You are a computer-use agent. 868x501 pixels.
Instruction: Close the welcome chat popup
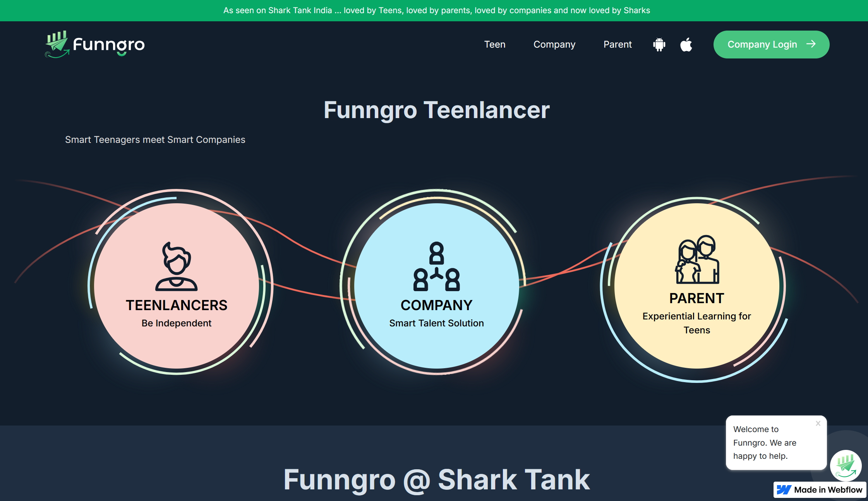(818, 423)
